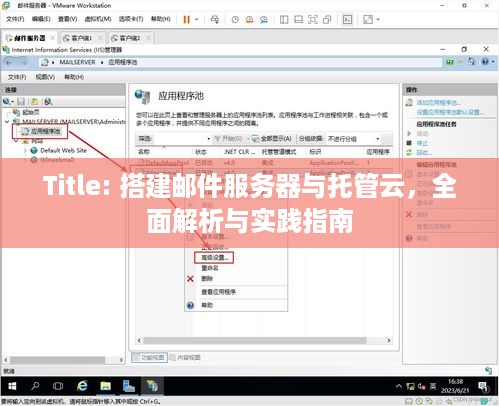
Task: Click the IIS Manager back navigation arrow
Action: coord(9,62)
